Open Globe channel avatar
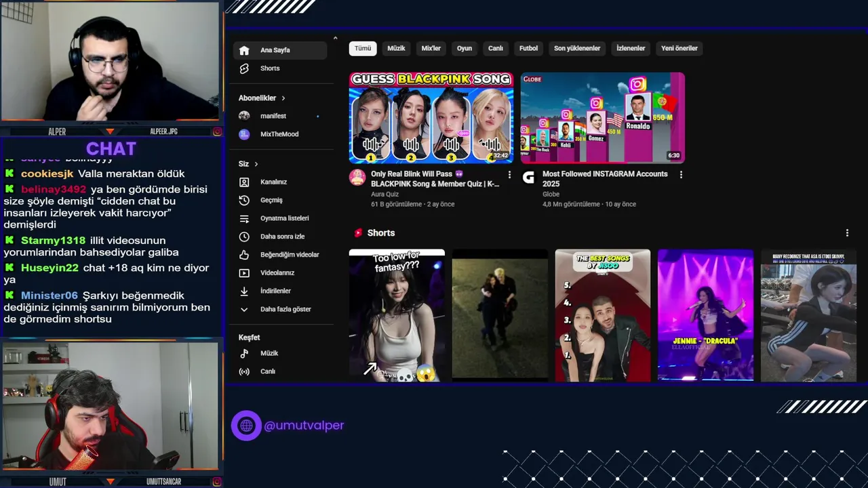The height and width of the screenshot is (488, 868). click(529, 178)
